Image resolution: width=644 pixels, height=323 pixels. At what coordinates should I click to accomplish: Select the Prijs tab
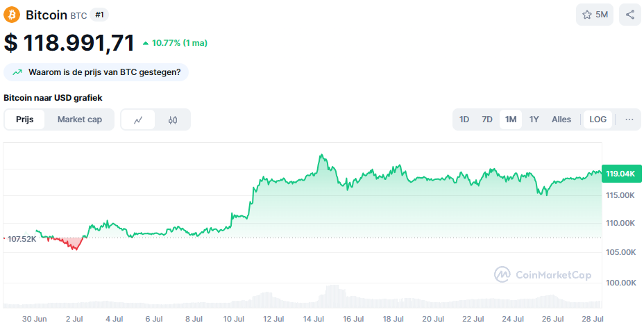[x=25, y=119]
